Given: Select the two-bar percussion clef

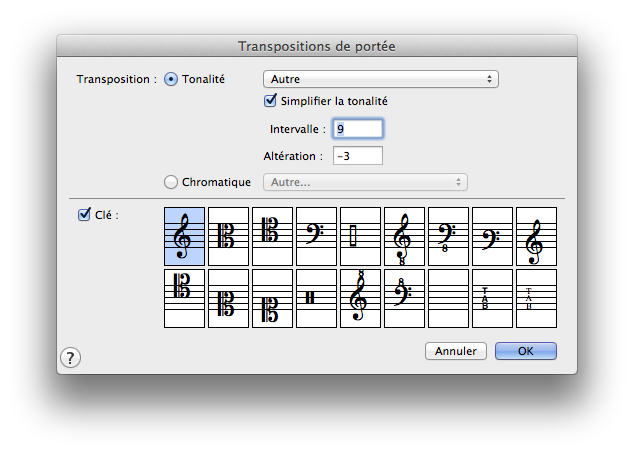Looking at the screenshot, I should (316, 298).
